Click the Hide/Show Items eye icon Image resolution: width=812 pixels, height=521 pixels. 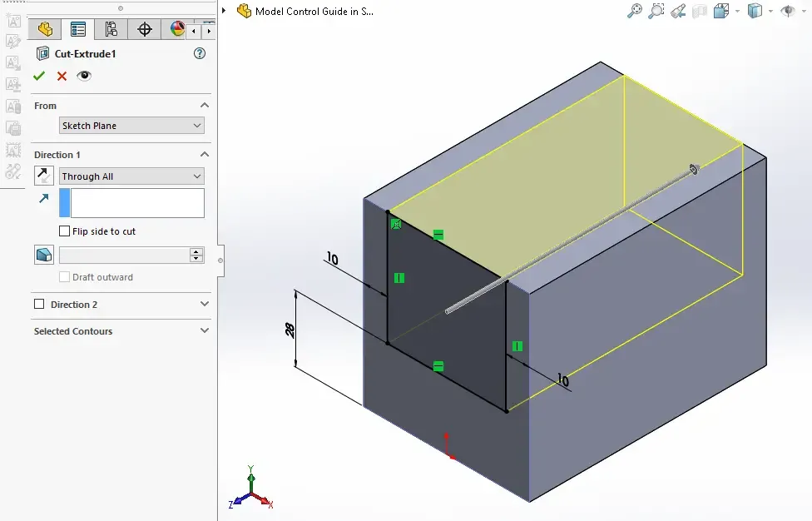coord(787,11)
